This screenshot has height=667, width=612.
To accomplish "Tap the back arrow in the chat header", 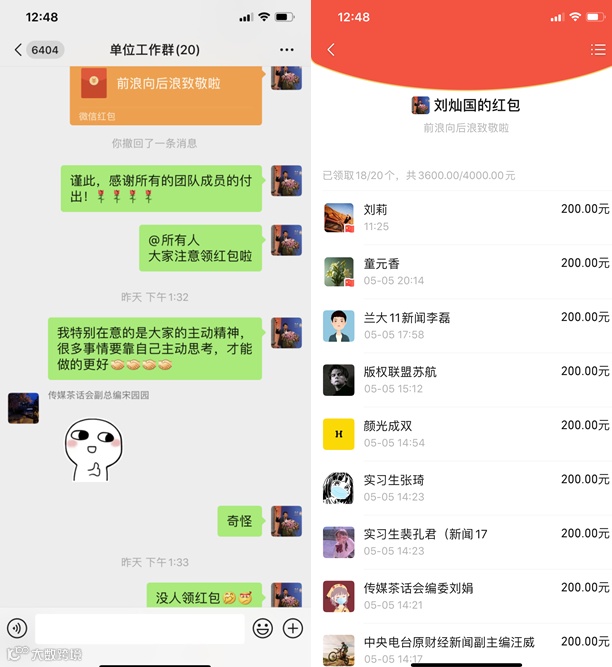I will (x=18, y=50).
